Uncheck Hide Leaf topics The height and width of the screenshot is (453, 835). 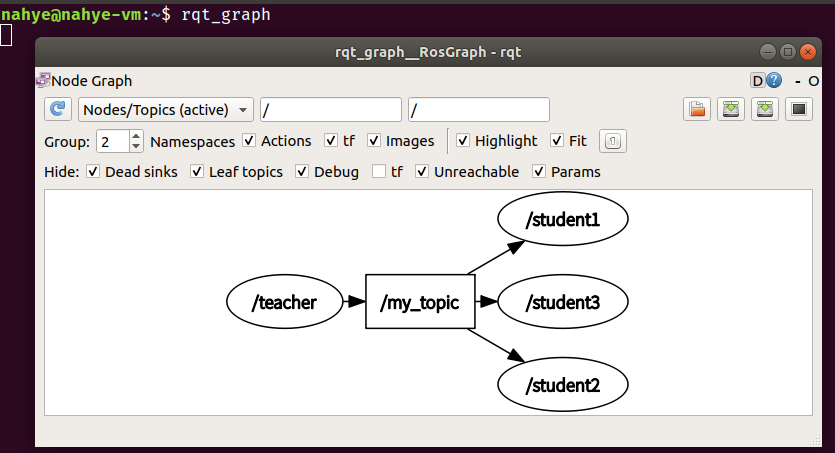pos(197,171)
